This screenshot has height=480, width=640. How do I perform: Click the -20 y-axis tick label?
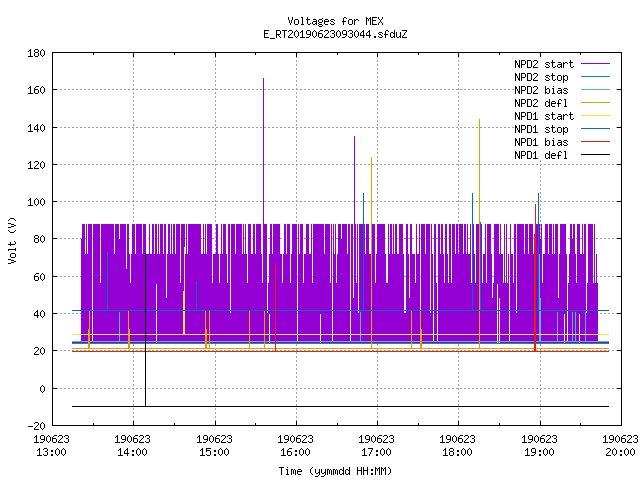point(36,426)
